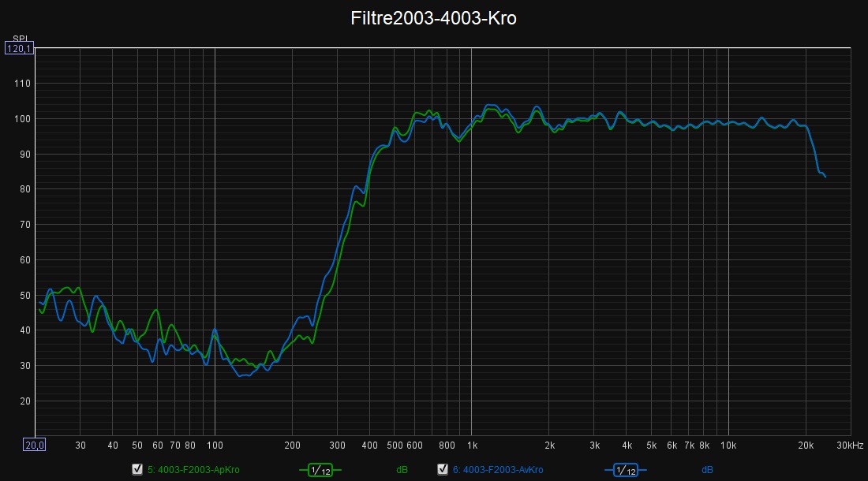Click the 10k frequency axis tick label
868x481 pixels.
tap(728, 445)
